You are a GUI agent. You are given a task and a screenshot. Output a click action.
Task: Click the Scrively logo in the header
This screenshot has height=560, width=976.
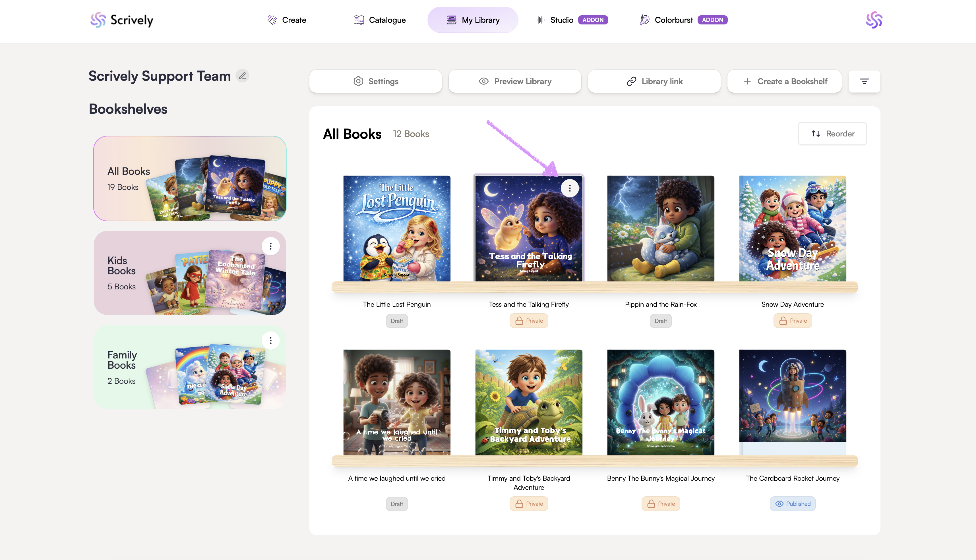coord(122,20)
